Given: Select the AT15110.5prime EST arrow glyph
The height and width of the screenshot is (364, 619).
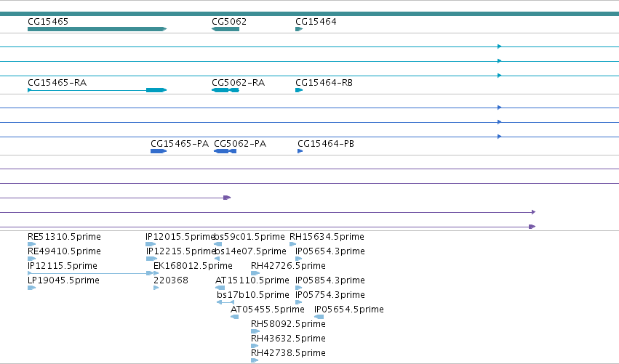Looking at the screenshot, I should (x=220, y=288).
